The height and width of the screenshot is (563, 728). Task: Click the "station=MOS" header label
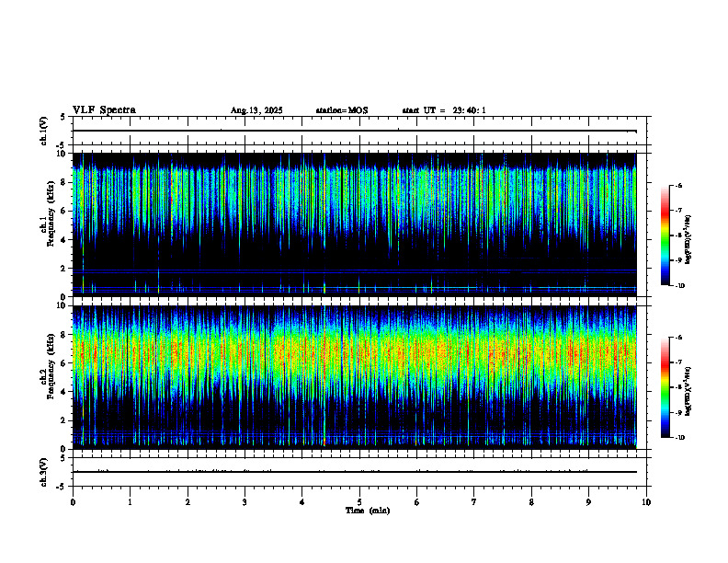tap(342, 110)
